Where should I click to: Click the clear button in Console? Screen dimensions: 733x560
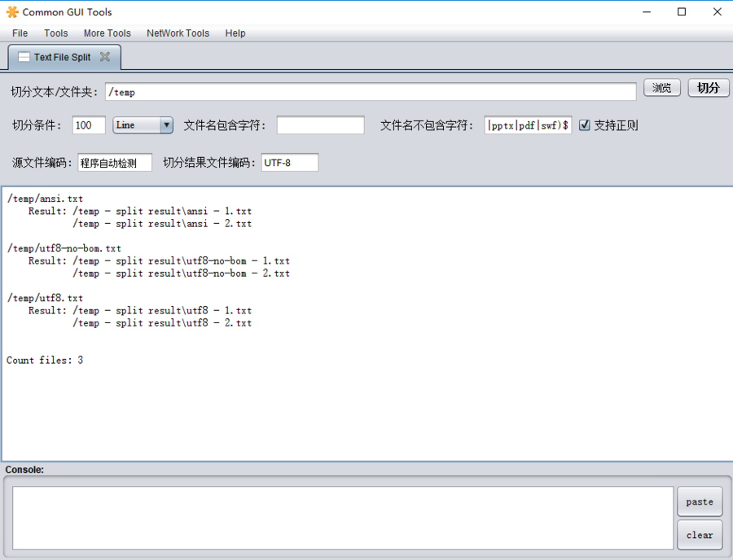[700, 535]
